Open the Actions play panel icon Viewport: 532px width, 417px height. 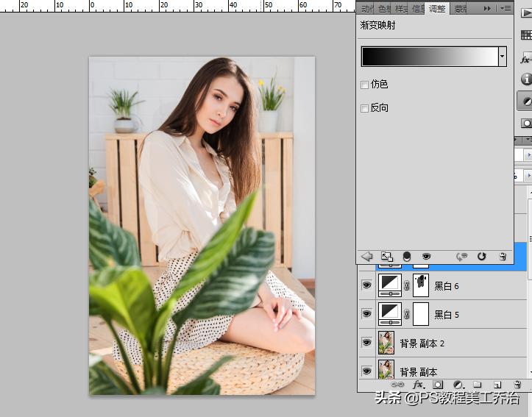[x=527, y=13]
